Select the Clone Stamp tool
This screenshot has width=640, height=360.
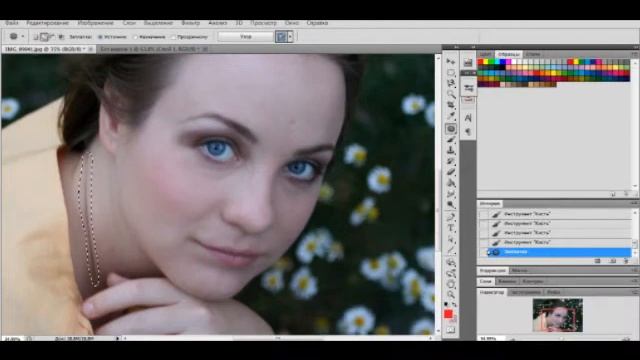pos(451,151)
